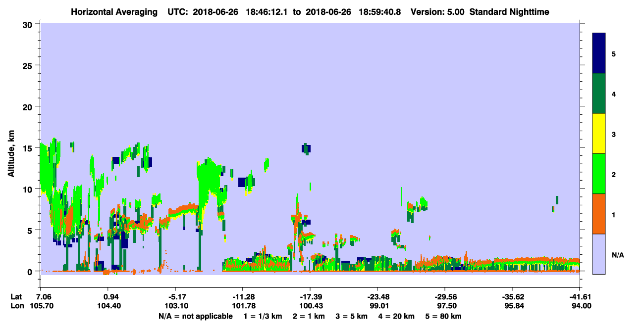644x330 pixels.
Task: Click legend text 'N/A = not applicable'
Action: (196, 316)
